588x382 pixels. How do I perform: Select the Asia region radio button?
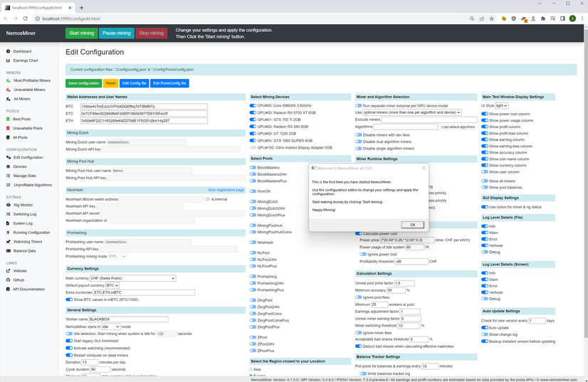click(252, 369)
